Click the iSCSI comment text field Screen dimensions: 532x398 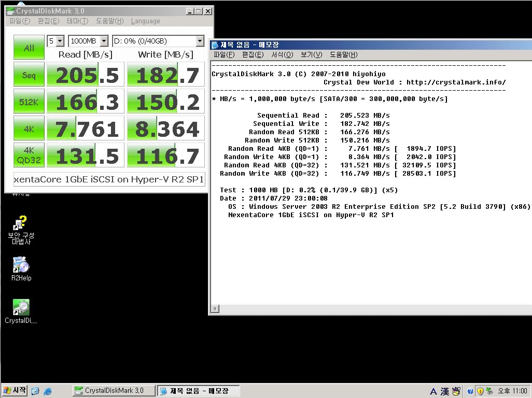point(109,179)
